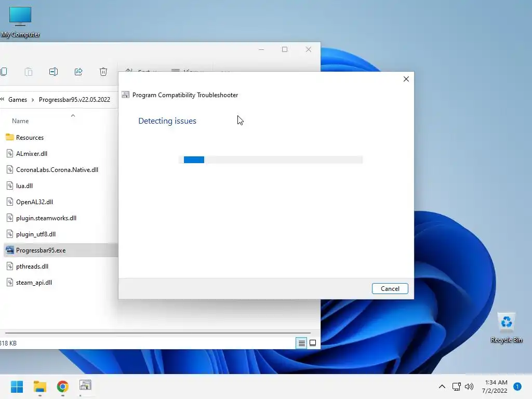
Task: Select Progressbar95.v22.05.2022 breadcrumb
Action: 74,99
